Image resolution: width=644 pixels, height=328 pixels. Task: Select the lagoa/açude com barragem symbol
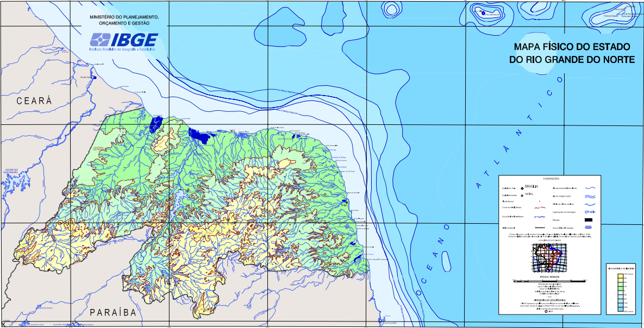click(588, 212)
